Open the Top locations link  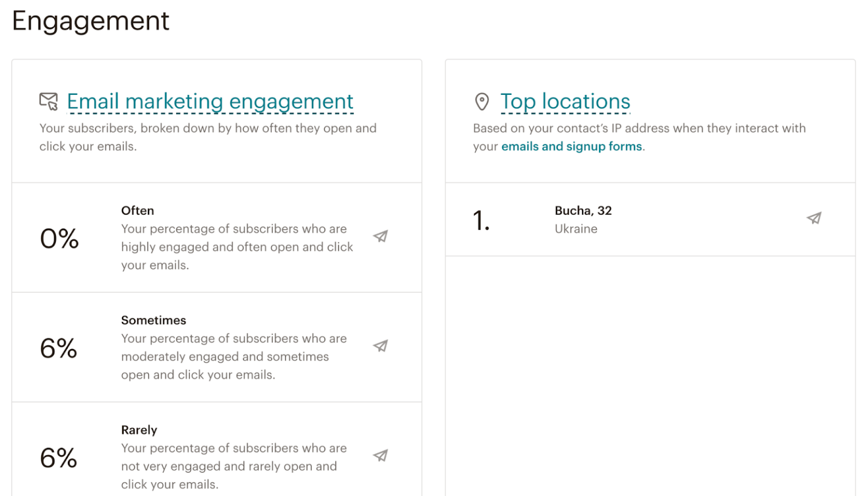click(565, 102)
